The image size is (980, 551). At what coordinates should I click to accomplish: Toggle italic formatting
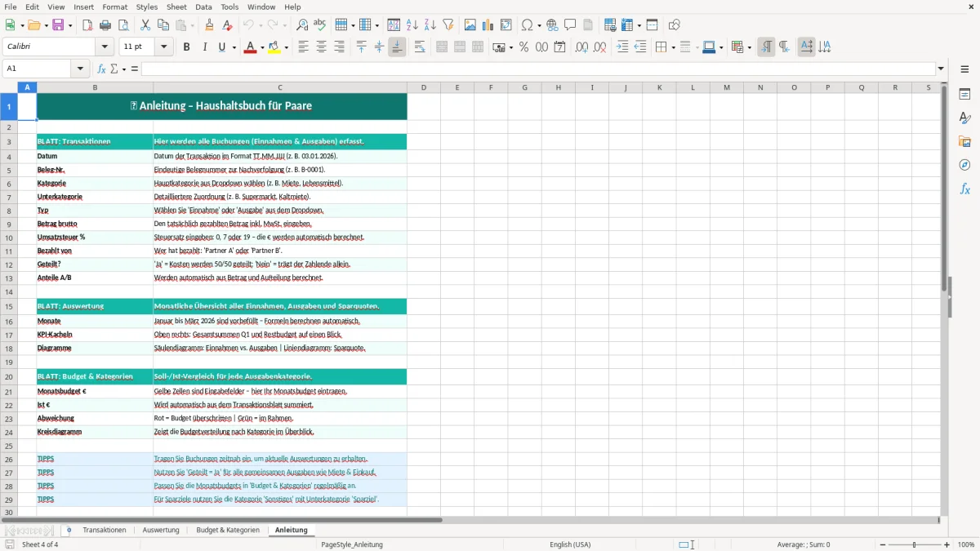204,47
